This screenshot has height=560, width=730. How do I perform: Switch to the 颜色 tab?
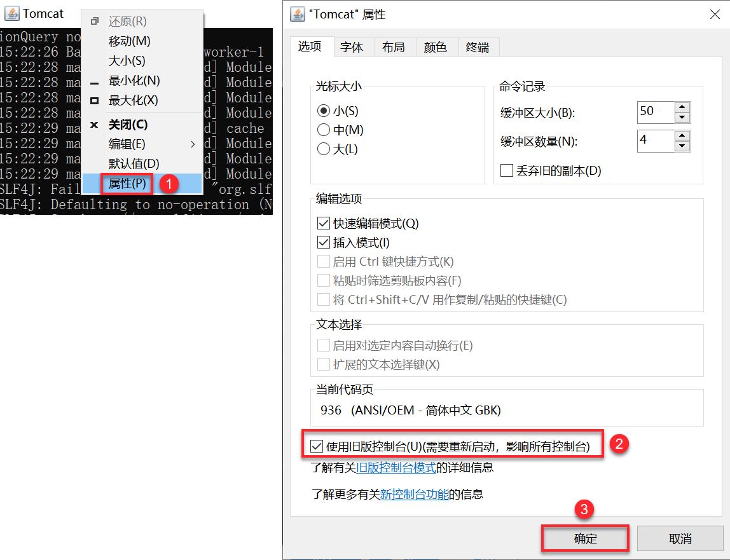[x=436, y=47]
